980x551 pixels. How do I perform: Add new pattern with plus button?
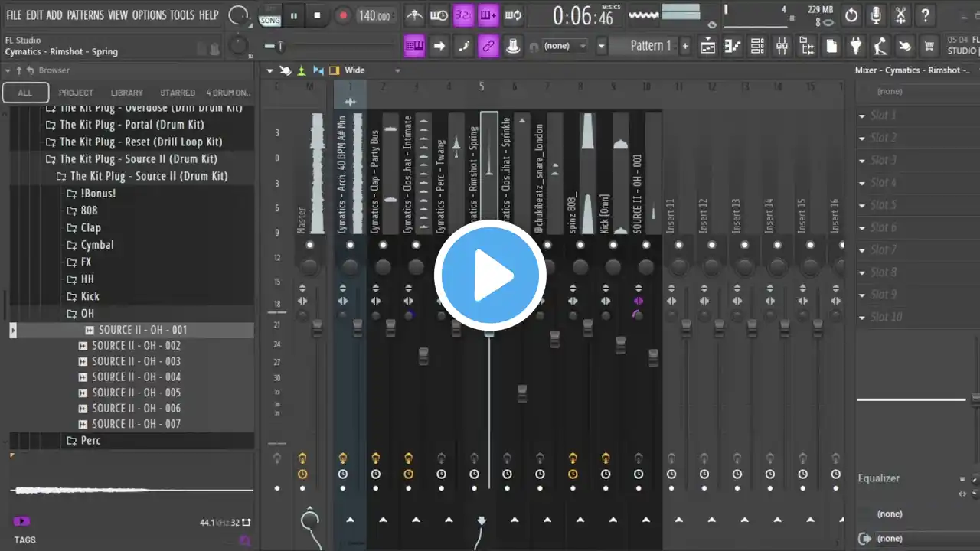(685, 46)
